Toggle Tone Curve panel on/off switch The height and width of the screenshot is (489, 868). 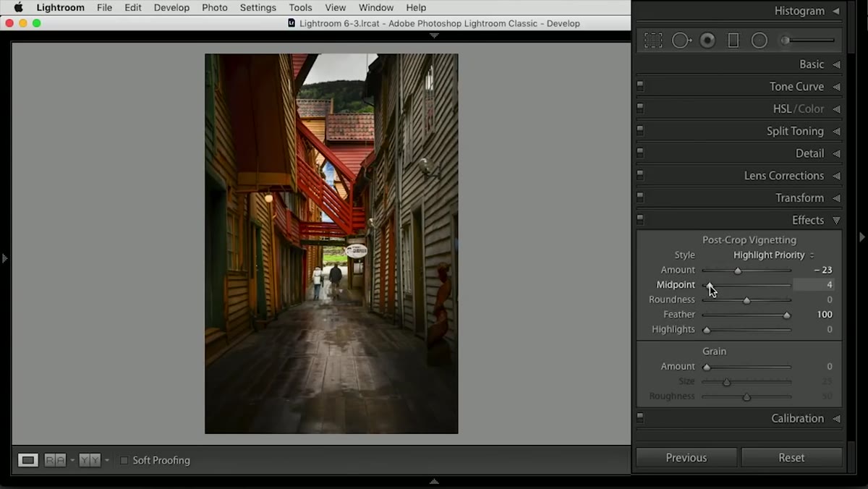click(x=640, y=86)
